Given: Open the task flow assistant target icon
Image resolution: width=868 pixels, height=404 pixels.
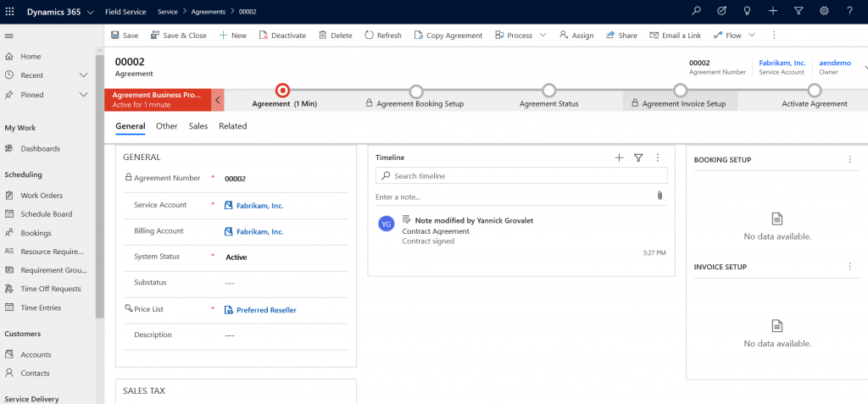Looking at the screenshot, I should click(x=721, y=11).
